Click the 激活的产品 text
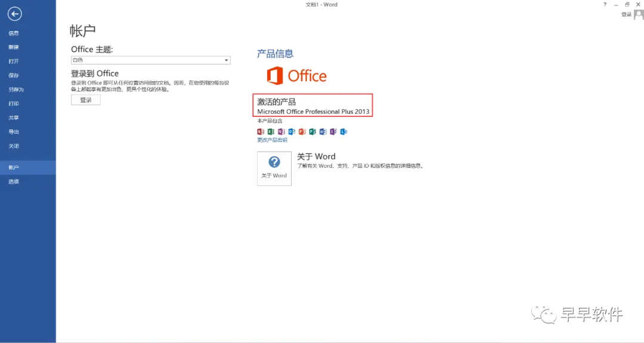 coord(277,101)
